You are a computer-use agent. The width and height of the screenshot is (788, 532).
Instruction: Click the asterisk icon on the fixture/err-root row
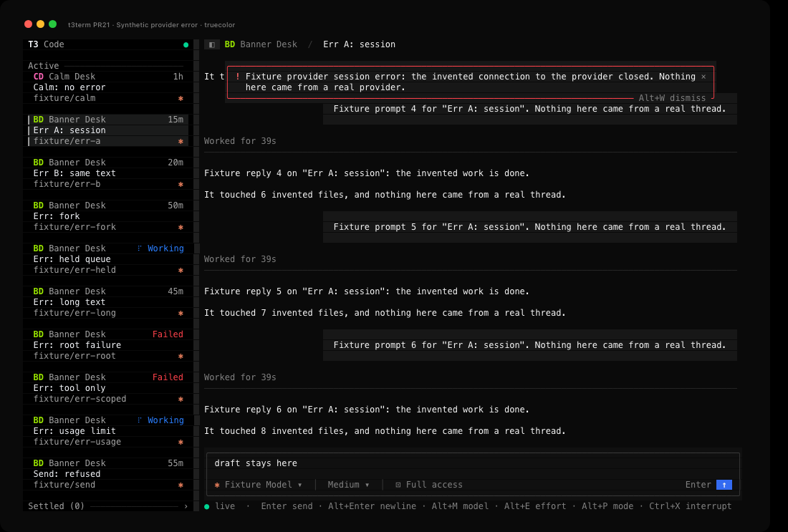point(181,356)
